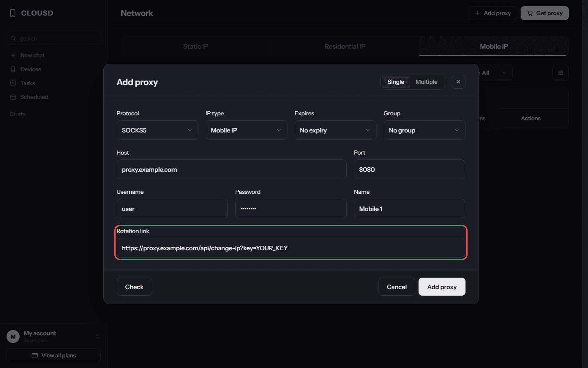Select the Mobile IP tab

click(x=494, y=46)
